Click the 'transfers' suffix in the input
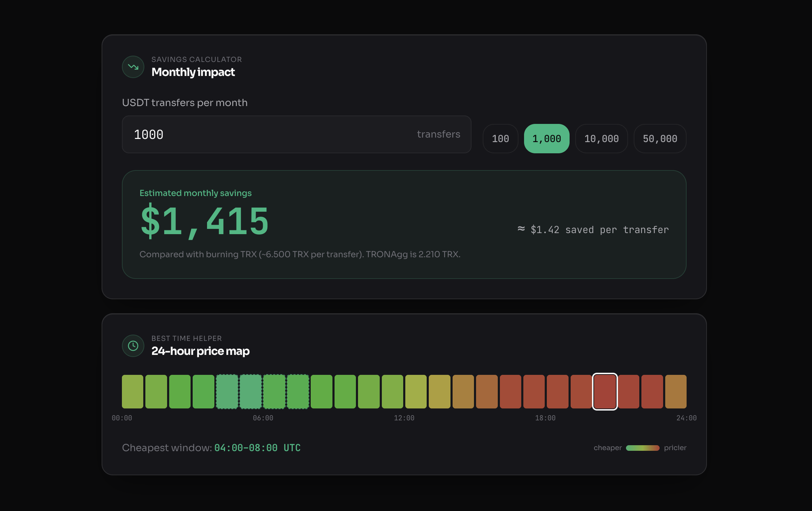The image size is (812, 511). [439, 134]
